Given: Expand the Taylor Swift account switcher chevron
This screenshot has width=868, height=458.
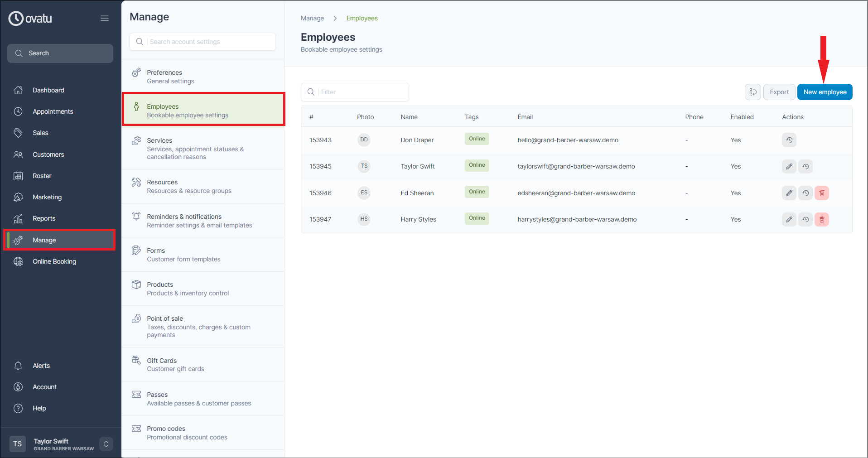Looking at the screenshot, I should [x=106, y=444].
